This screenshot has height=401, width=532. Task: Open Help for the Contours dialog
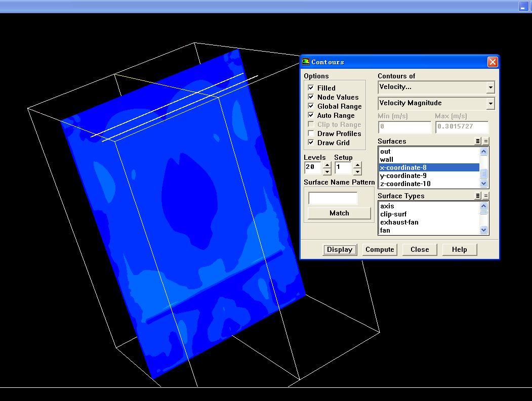(459, 249)
